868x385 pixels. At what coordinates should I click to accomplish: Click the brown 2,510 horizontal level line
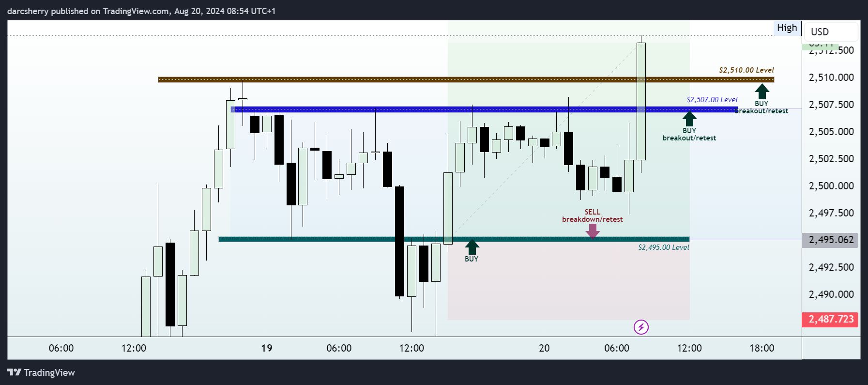tap(466, 79)
